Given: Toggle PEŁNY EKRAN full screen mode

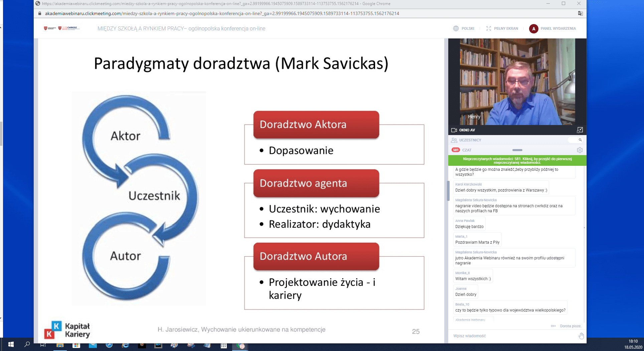Looking at the screenshot, I should pos(502,28).
